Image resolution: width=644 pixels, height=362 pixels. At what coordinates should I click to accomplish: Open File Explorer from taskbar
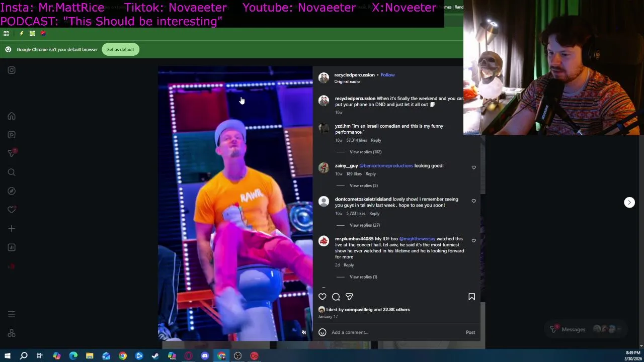pos(90,356)
